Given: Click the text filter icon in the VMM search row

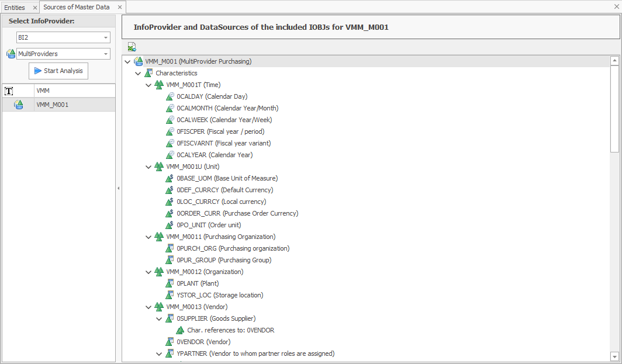Looking at the screenshot, I should coord(8,91).
